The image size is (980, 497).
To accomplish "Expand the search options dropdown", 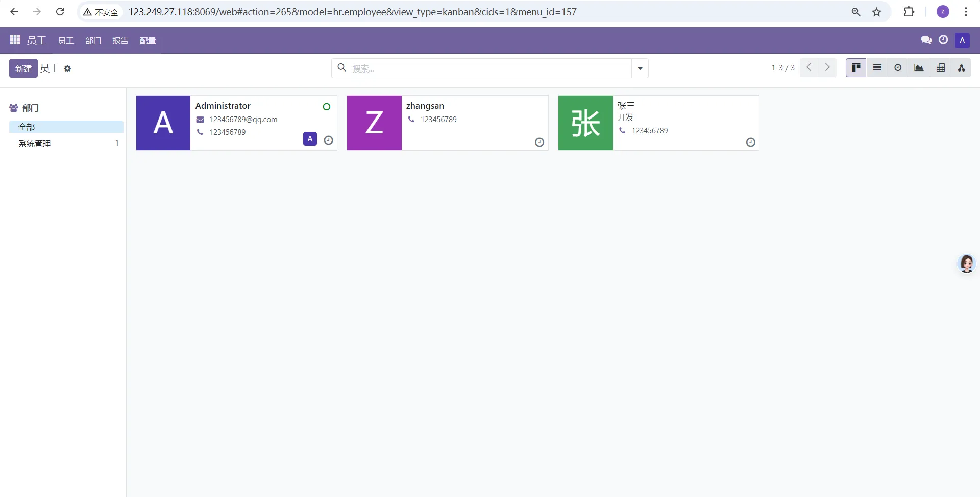I will [640, 68].
